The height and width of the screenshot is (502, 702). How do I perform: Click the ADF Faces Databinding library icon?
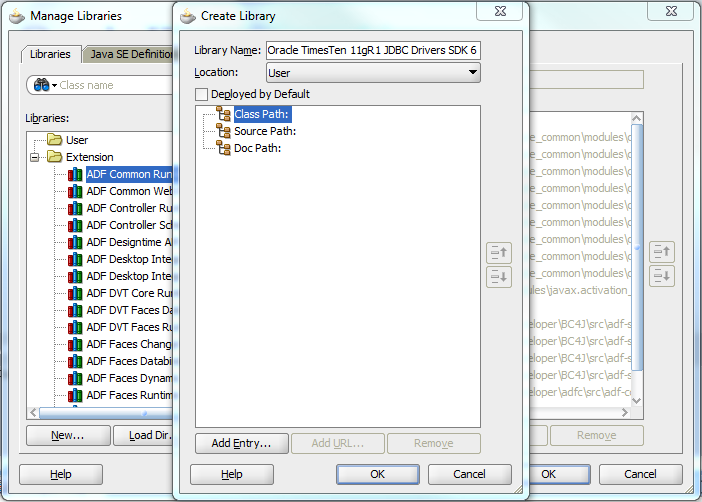(75, 361)
